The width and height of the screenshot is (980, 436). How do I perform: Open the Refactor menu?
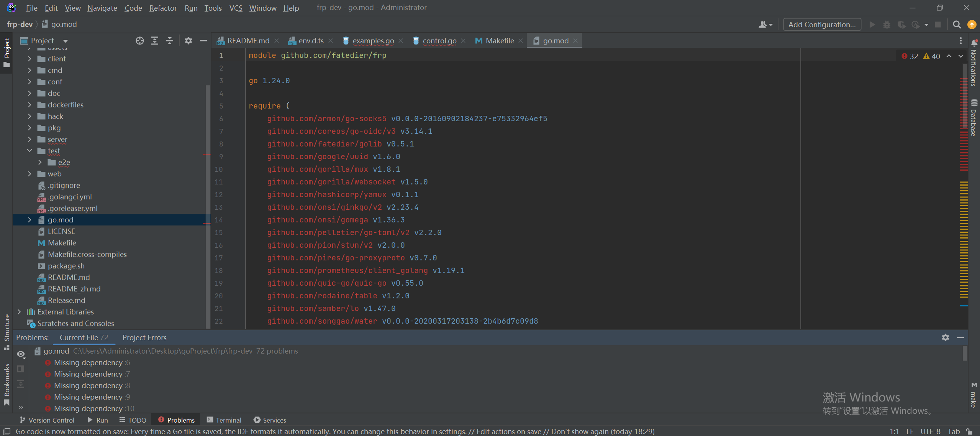[163, 8]
